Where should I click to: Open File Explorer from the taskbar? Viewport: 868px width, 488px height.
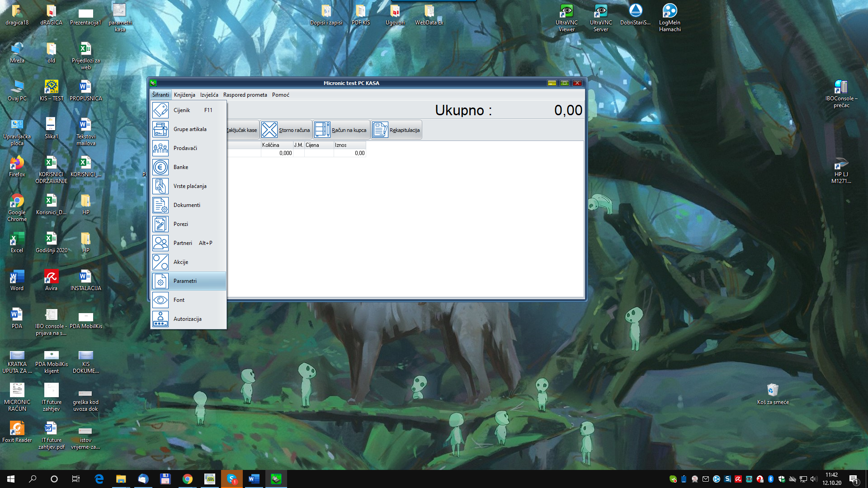pyautogui.click(x=121, y=479)
